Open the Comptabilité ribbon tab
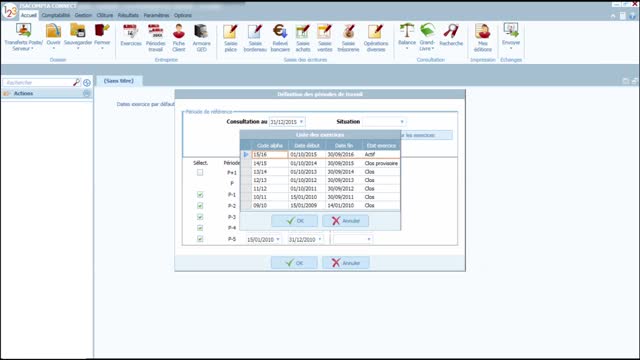The width and height of the screenshot is (640, 360). pyautogui.click(x=56, y=16)
